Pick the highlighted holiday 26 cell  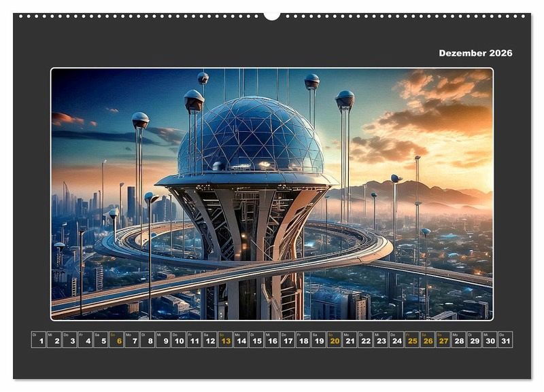coord(427,340)
